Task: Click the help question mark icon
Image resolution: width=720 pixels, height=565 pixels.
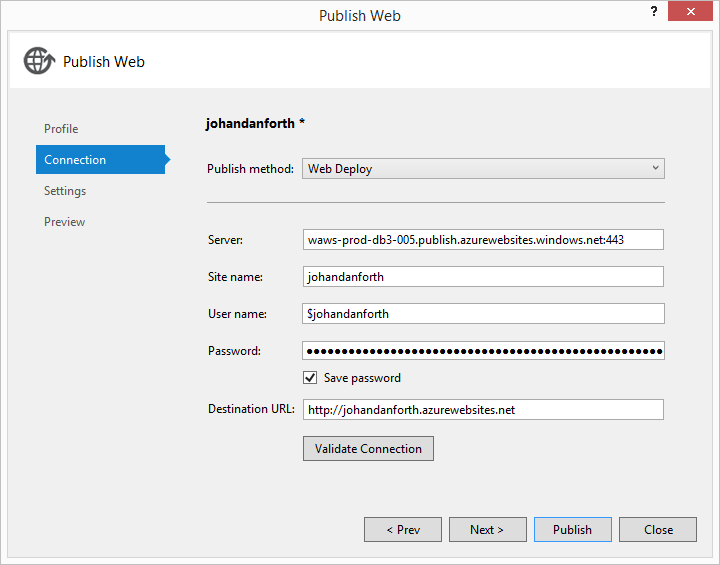Action: [654, 11]
